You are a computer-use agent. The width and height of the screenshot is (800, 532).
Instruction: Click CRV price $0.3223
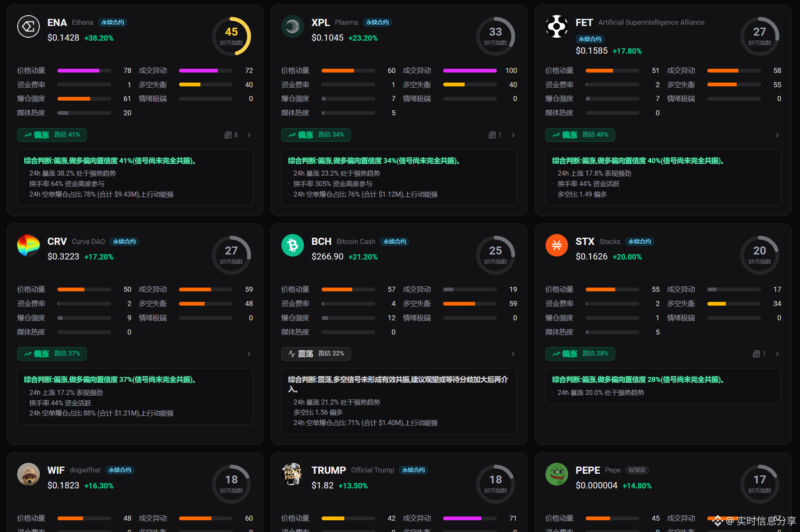pos(63,257)
